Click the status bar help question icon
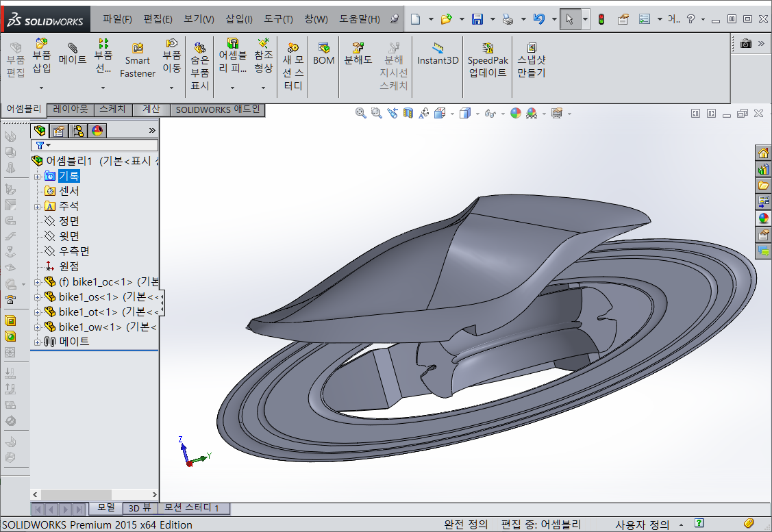Viewport: 772px width, 532px height. 699,523
